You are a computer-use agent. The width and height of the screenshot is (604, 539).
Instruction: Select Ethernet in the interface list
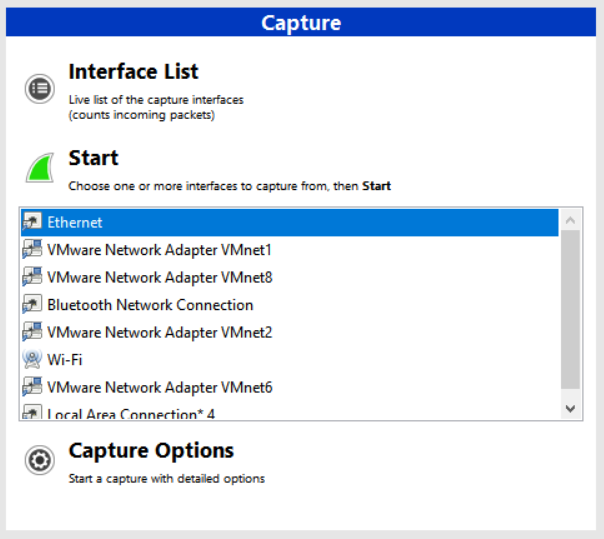[75, 222]
